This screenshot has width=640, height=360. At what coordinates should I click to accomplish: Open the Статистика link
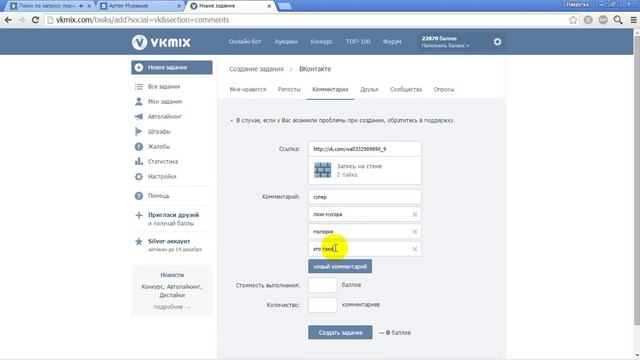click(163, 162)
